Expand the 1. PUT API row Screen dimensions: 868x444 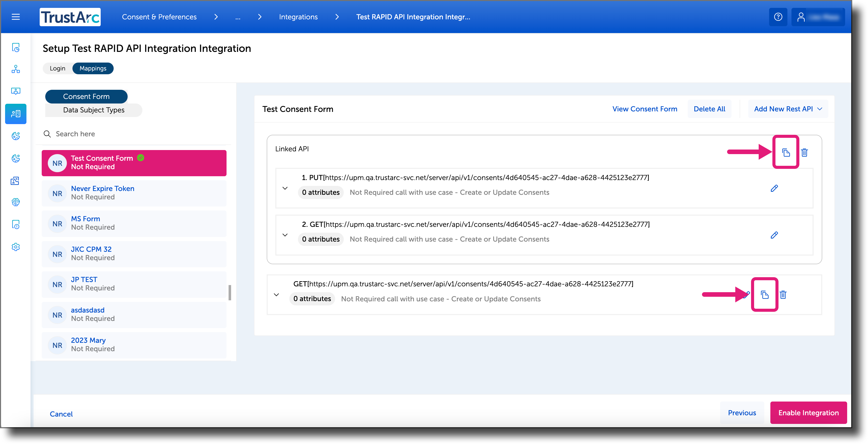coord(285,188)
